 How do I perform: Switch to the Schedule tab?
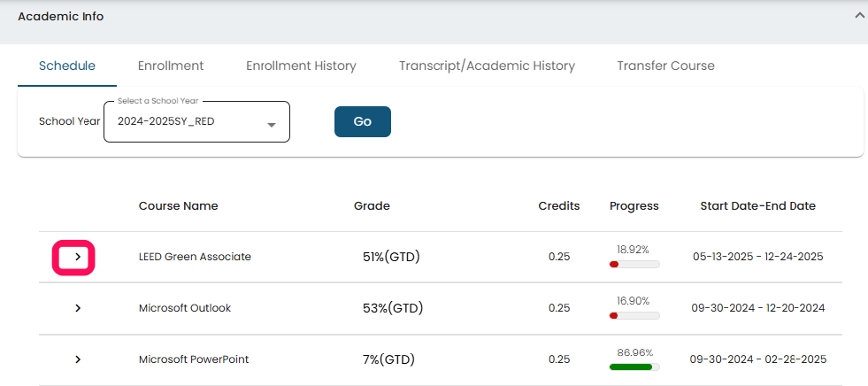pos(67,66)
